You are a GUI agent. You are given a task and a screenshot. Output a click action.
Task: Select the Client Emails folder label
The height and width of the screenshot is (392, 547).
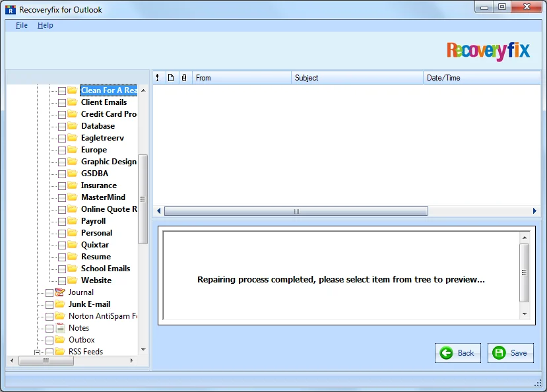104,102
